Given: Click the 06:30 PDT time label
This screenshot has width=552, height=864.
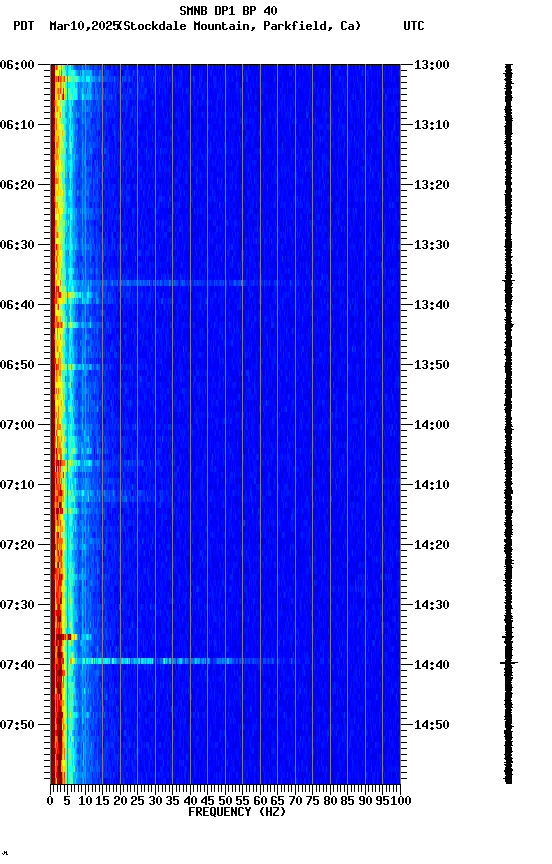Looking at the screenshot, I should coord(17,245).
